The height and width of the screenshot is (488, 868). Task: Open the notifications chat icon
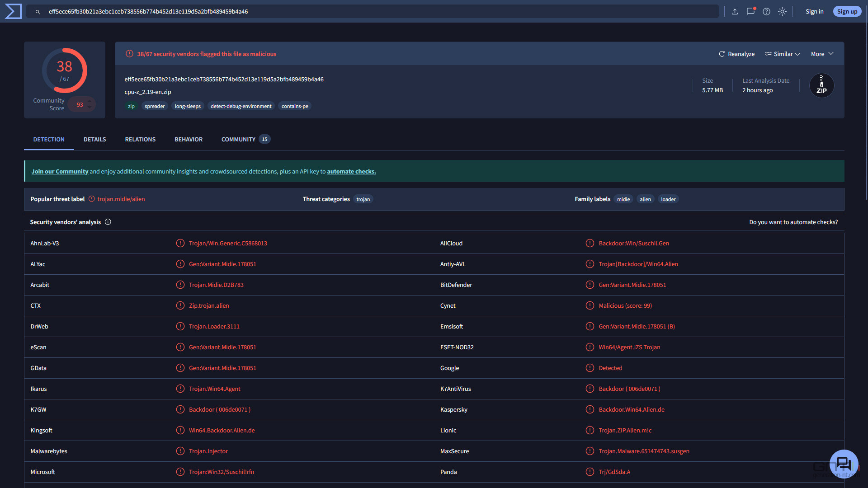(x=750, y=12)
